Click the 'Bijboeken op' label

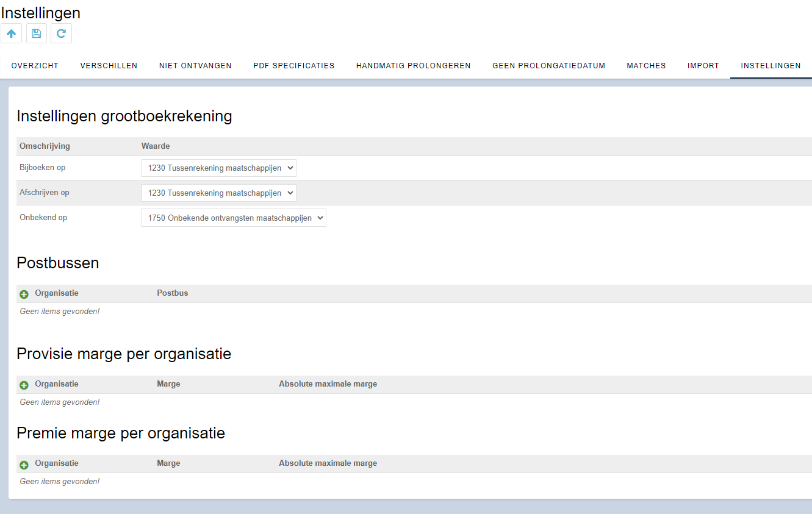[x=42, y=167]
